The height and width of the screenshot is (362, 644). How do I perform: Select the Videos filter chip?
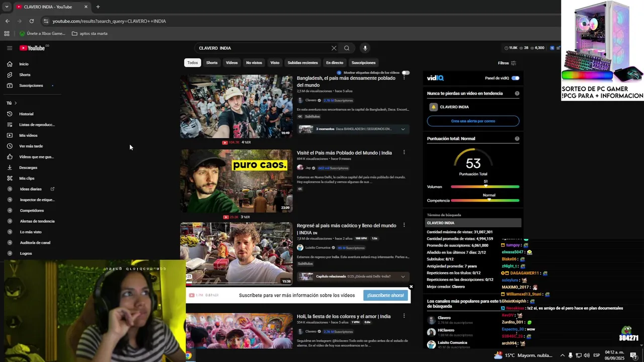(232, 63)
